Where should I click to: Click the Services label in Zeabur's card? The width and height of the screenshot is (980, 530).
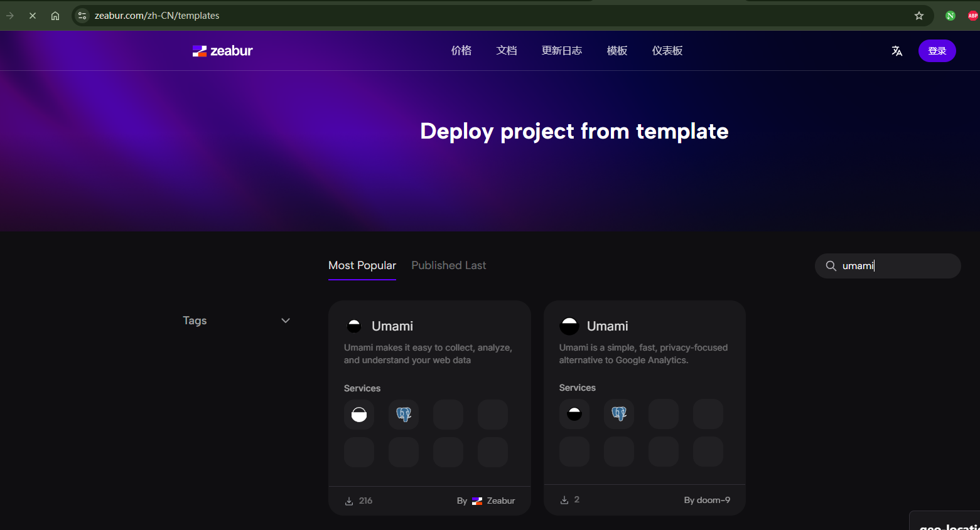(x=362, y=388)
